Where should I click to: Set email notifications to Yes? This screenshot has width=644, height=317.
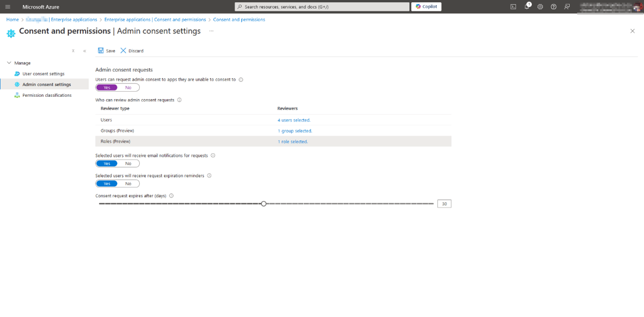point(107,163)
